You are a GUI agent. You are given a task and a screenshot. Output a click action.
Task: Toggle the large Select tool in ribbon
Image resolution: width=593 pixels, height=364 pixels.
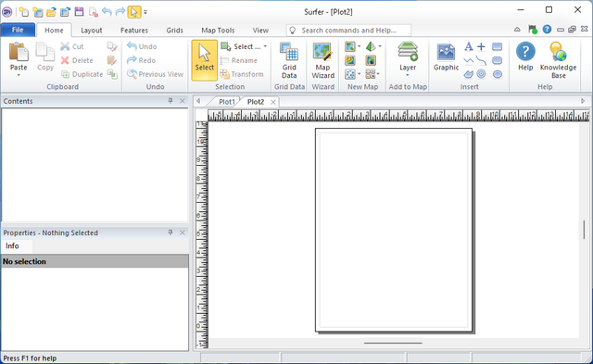tap(205, 60)
